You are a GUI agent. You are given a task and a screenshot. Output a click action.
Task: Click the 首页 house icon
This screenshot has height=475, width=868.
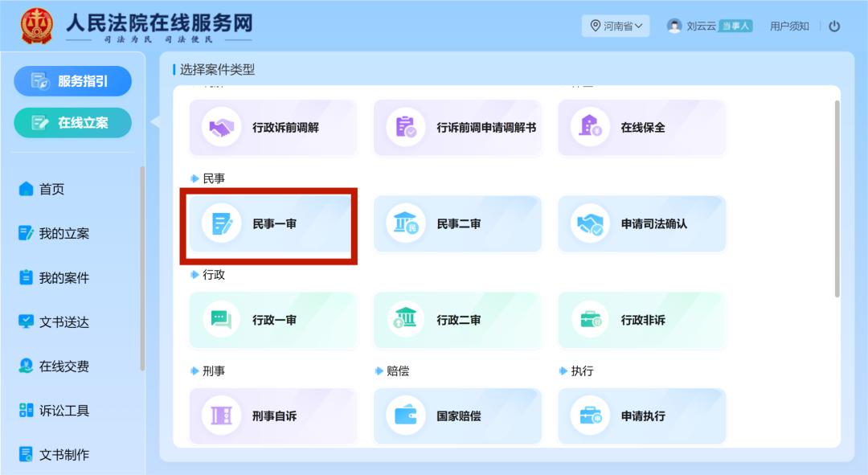click(26, 190)
